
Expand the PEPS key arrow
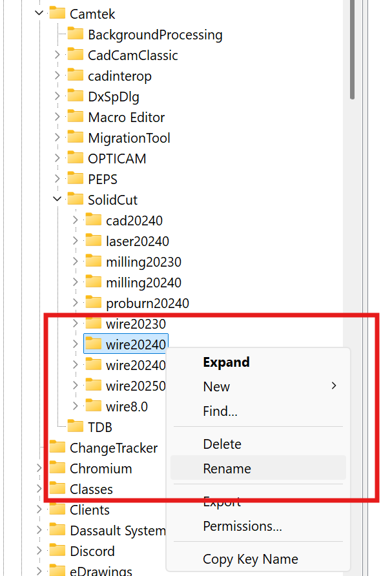[57, 178]
